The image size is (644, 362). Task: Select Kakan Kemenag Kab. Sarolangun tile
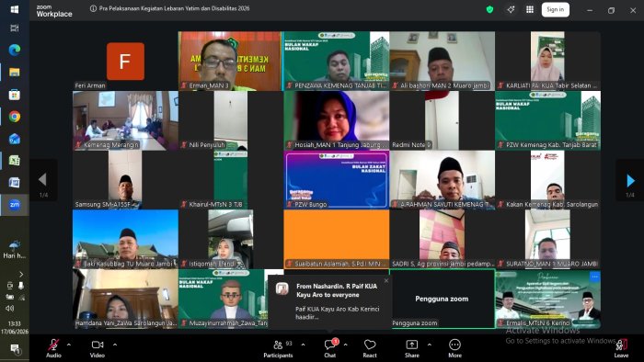point(548,180)
